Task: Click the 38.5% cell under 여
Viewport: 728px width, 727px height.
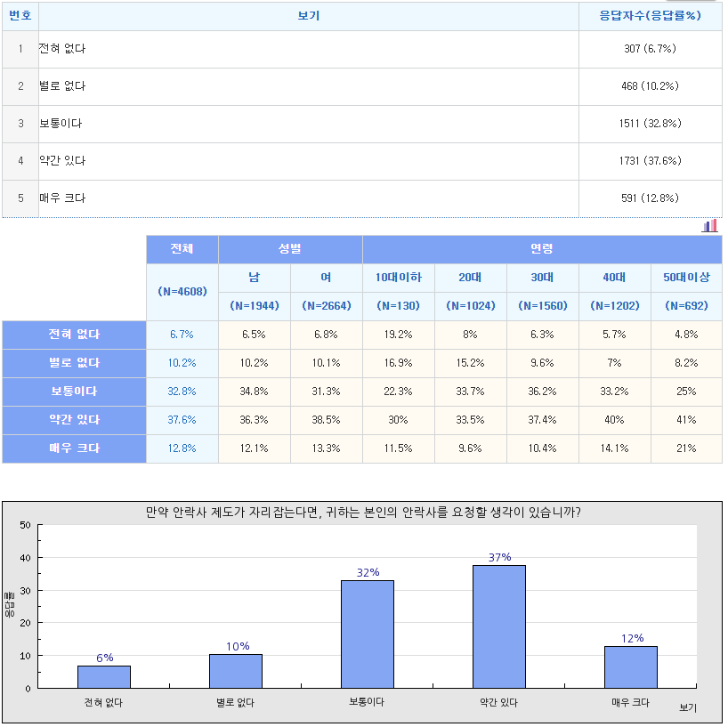Action: click(x=326, y=420)
